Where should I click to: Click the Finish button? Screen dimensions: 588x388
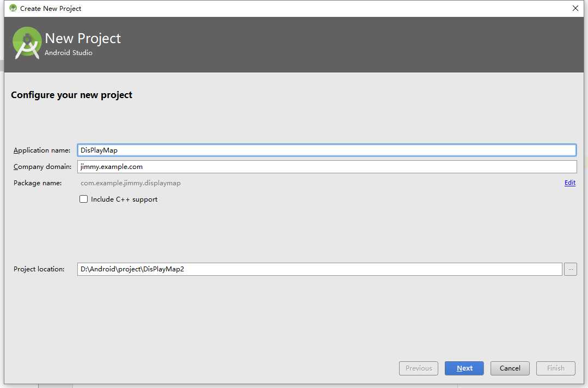point(555,368)
